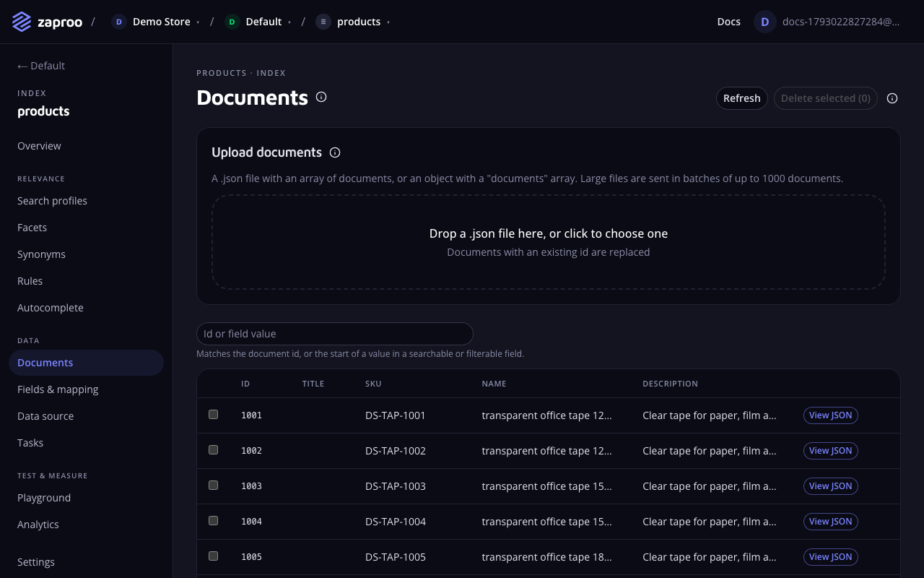
Task: Click info icon next to Upload documents
Action: (335, 152)
